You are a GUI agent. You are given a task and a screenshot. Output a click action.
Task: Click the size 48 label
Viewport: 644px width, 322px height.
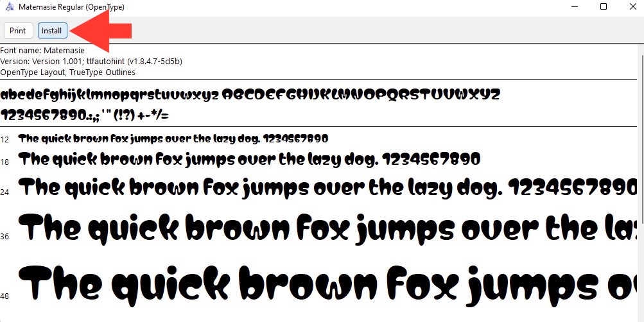[5, 296]
